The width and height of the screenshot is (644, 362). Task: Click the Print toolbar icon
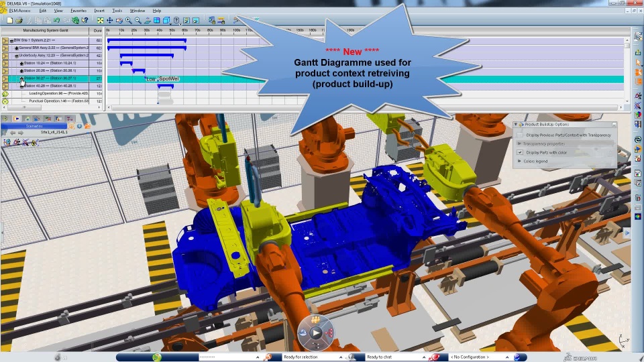coord(19,20)
